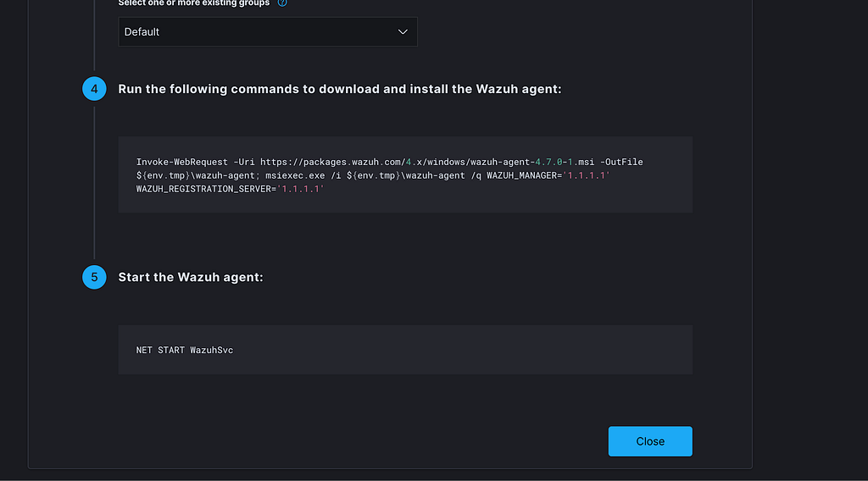The width and height of the screenshot is (868, 481).
Task: Open the groups help tooltip icon
Action: point(282,3)
